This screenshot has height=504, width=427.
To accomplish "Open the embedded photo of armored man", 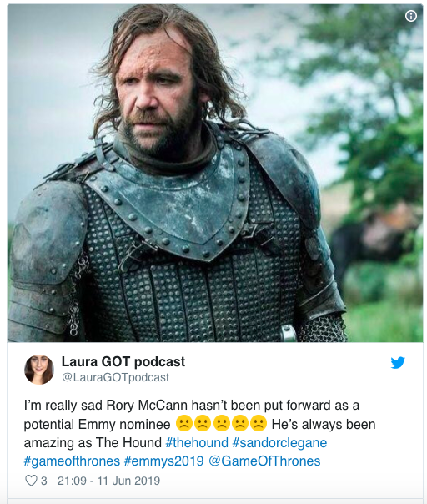I will pos(215,173).
